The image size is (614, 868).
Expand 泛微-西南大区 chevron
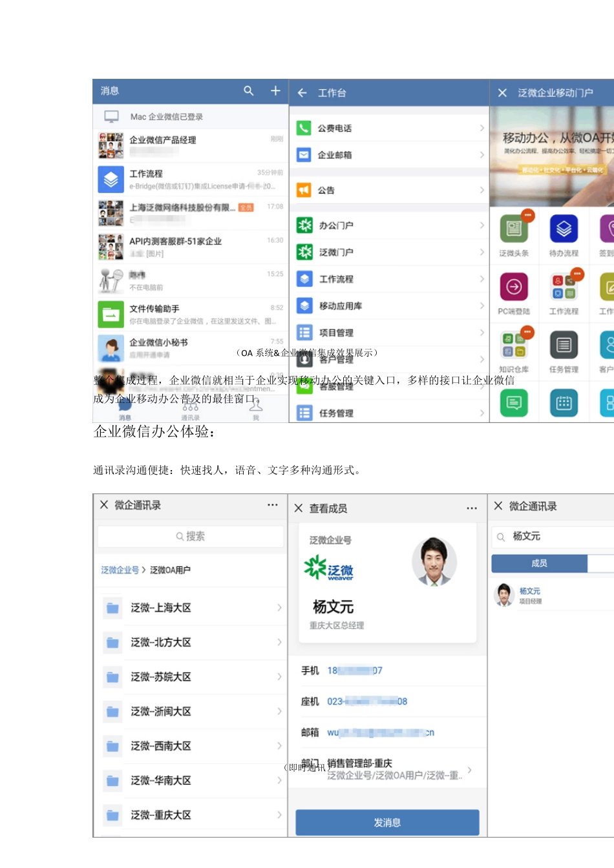(x=279, y=746)
